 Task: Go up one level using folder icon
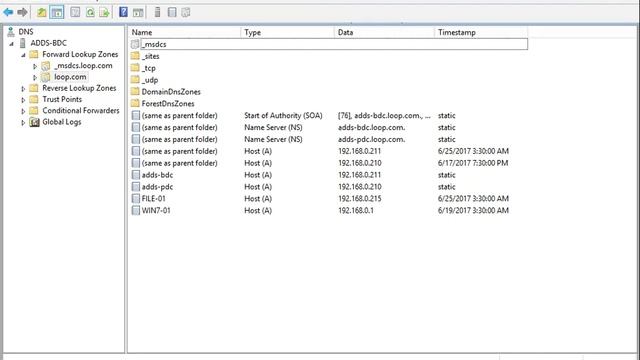[42, 12]
